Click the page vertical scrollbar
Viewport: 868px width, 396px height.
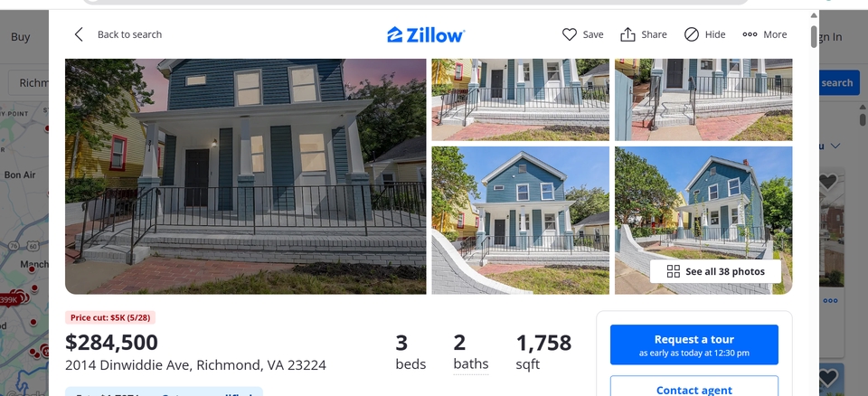point(814,36)
